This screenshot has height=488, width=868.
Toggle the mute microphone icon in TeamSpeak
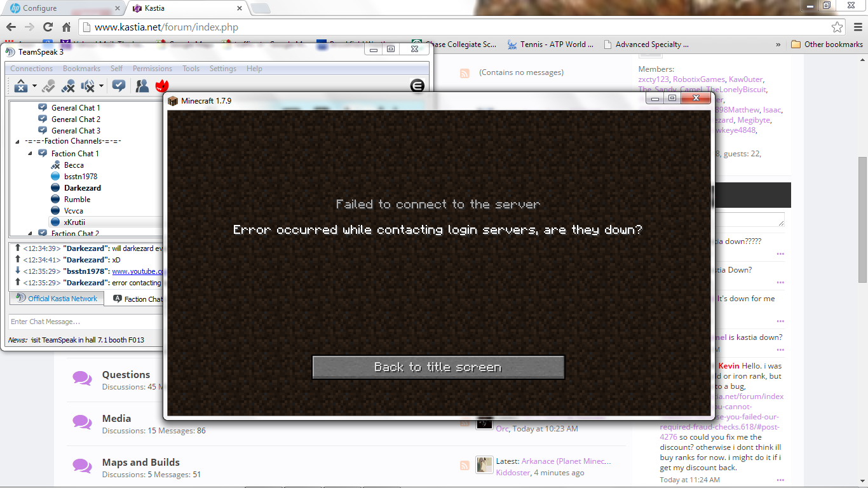point(69,86)
